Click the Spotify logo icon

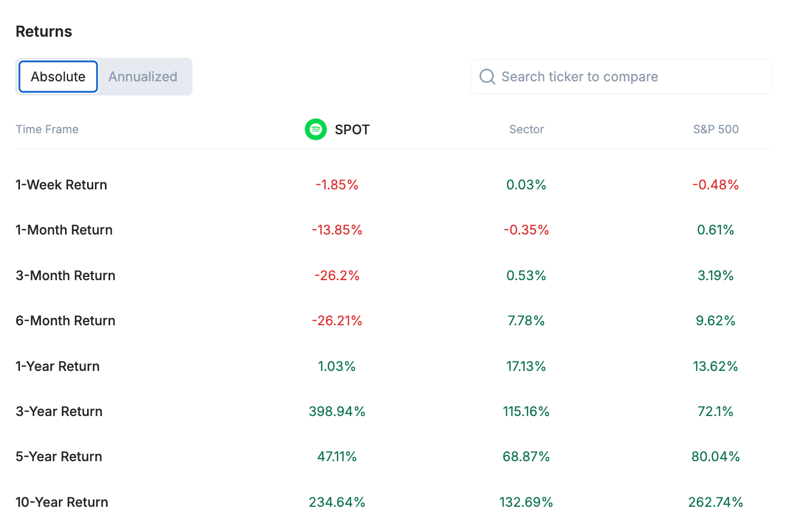(316, 129)
